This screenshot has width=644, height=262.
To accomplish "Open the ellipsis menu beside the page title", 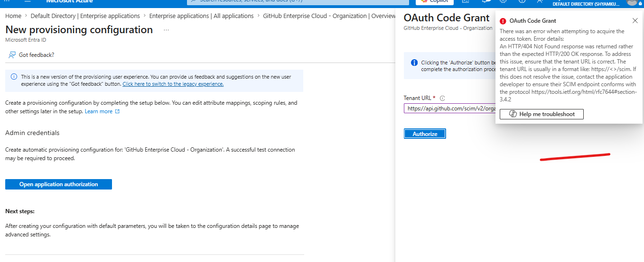I will (x=166, y=30).
